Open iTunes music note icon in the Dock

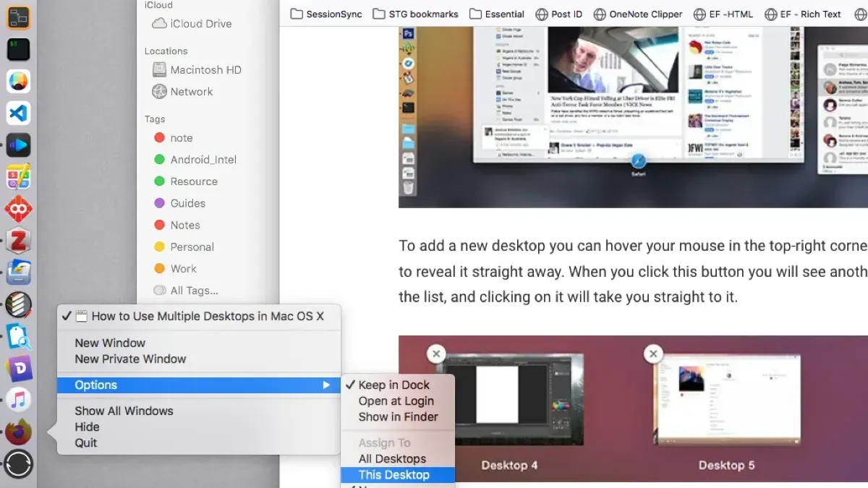18,400
